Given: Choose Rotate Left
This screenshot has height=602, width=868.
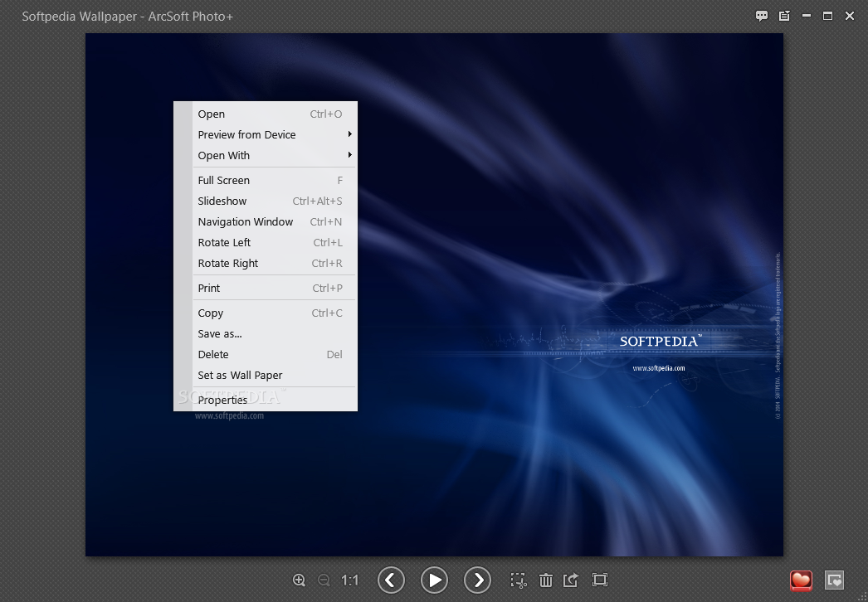Looking at the screenshot, I should (x=274, y=242).
